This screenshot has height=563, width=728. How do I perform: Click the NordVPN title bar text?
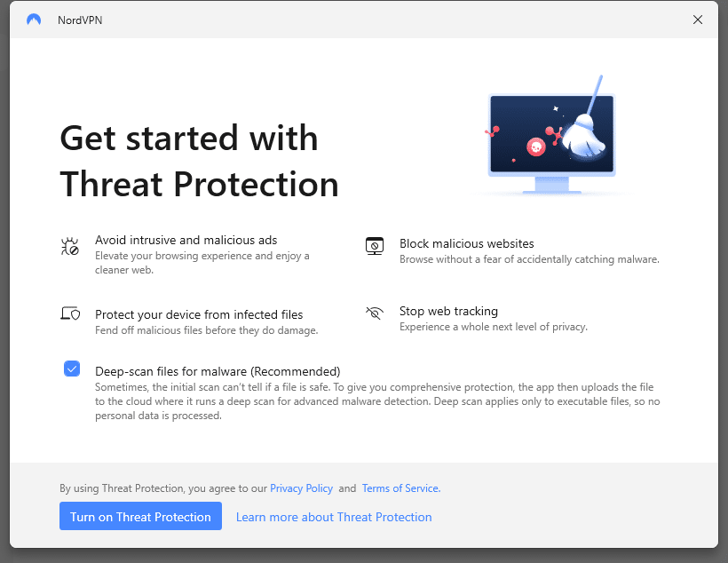pyautogui.click(x=80, y=20)
